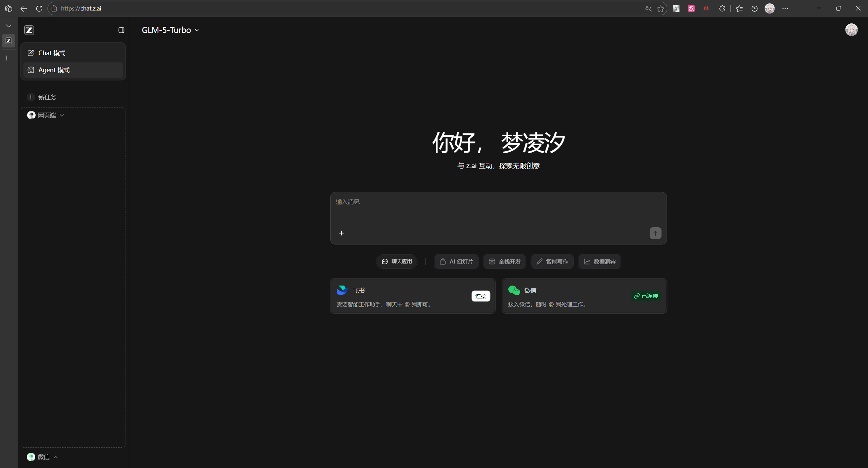
Task: Open browser settings three-dots menu
Action: (785, 8)
